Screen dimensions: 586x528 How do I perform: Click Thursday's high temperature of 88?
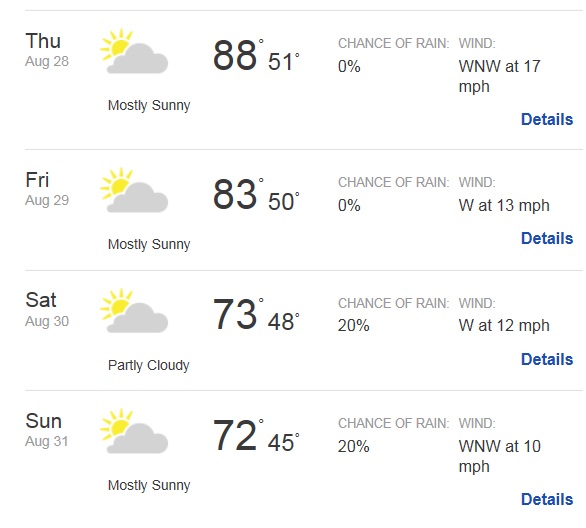[x=235, y=55]
